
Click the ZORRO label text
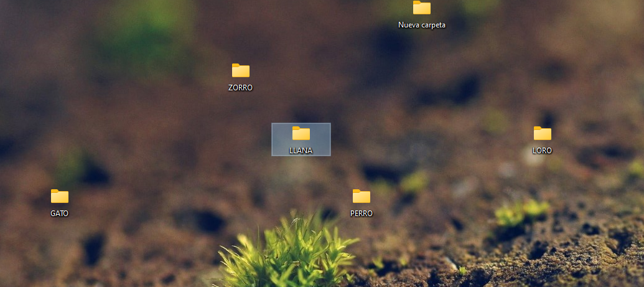[241, 88]
